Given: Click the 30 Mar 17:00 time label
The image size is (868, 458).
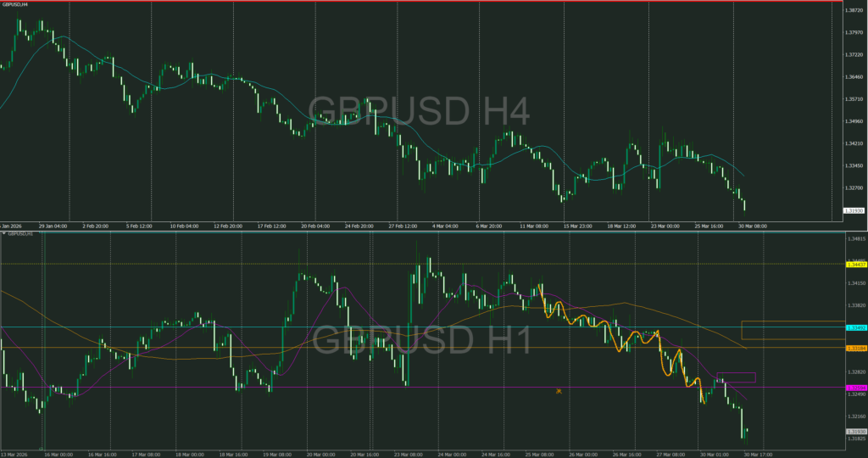Looking at the screenshot, I should click(756, 454).
